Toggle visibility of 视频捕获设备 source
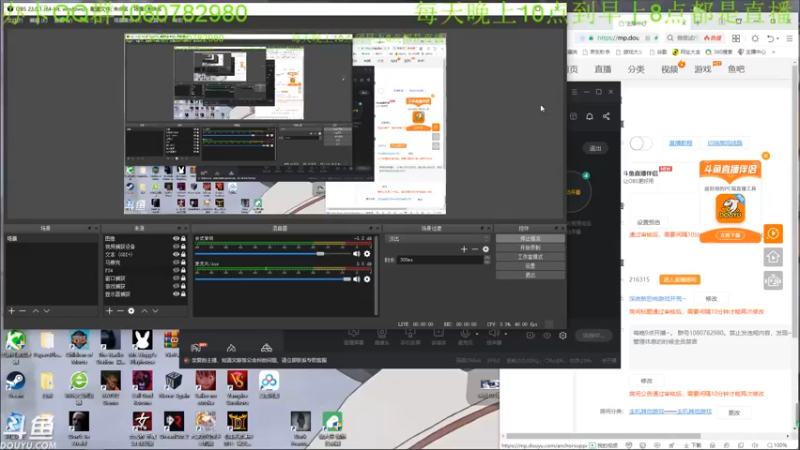The image size is (800, 450). 176,246
